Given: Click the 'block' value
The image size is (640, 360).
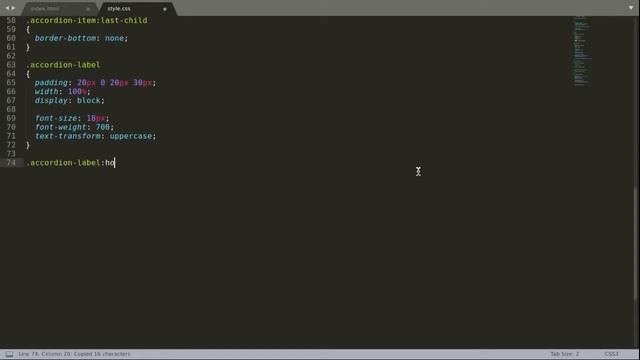Looking at the screenshot, I should pyautogui.click(x=89, y=100).
